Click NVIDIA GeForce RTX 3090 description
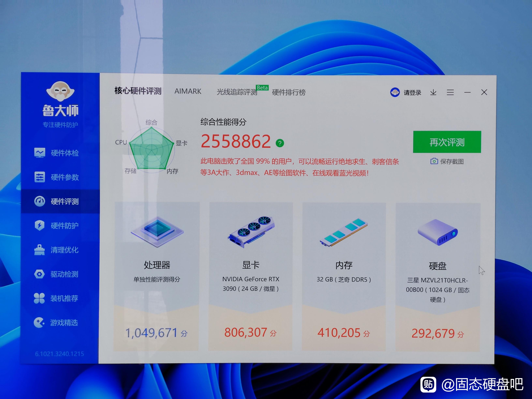 pyautogui.click(x=251, y=284)
